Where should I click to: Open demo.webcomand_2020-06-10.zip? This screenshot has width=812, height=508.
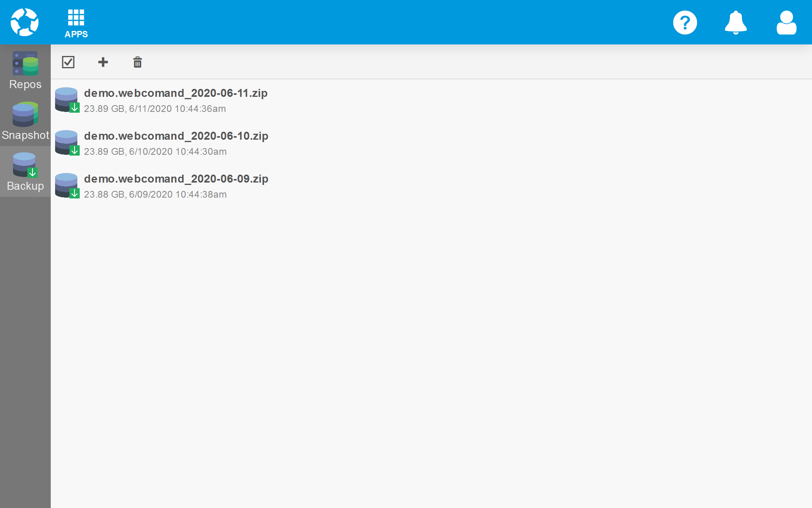176,136
